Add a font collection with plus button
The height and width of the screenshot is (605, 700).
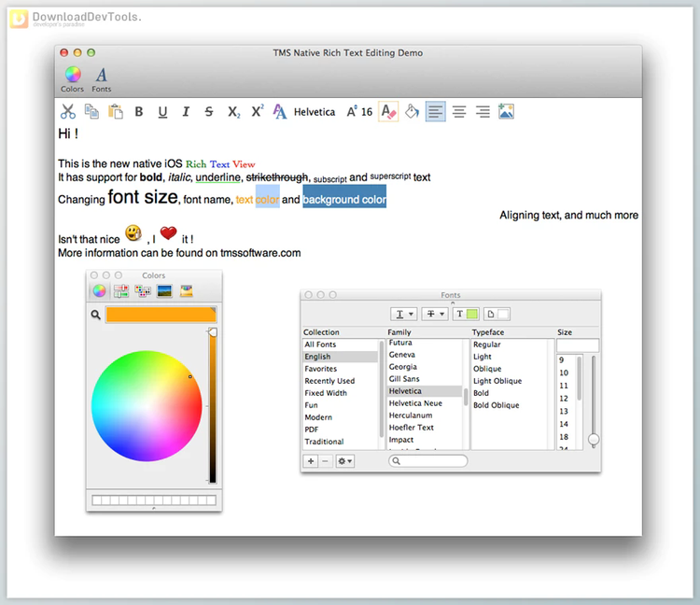[x=311, y=461]
